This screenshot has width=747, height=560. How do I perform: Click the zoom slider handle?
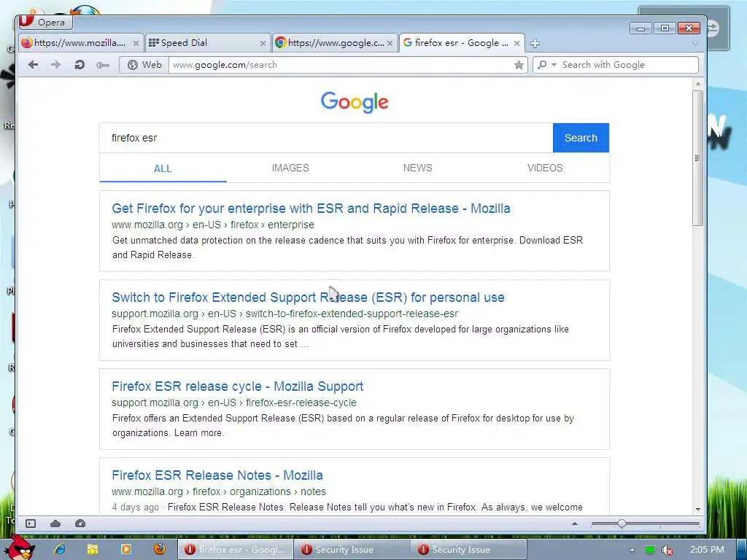point(622,524)
